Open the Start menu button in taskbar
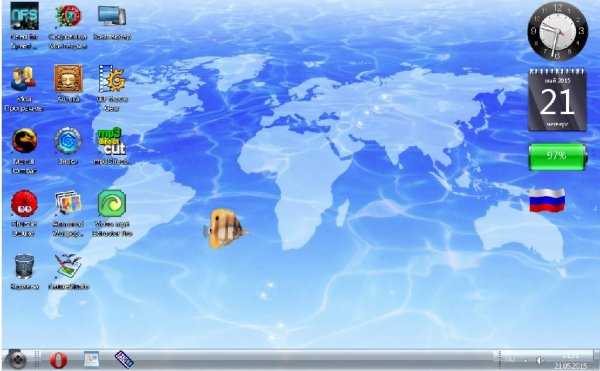This screenshot has height=371, width=600. tap(17, 360)
